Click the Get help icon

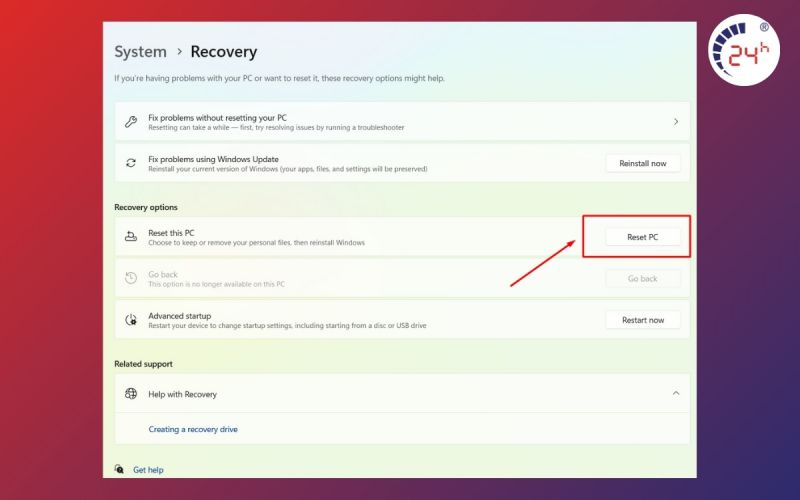[119, 469]
